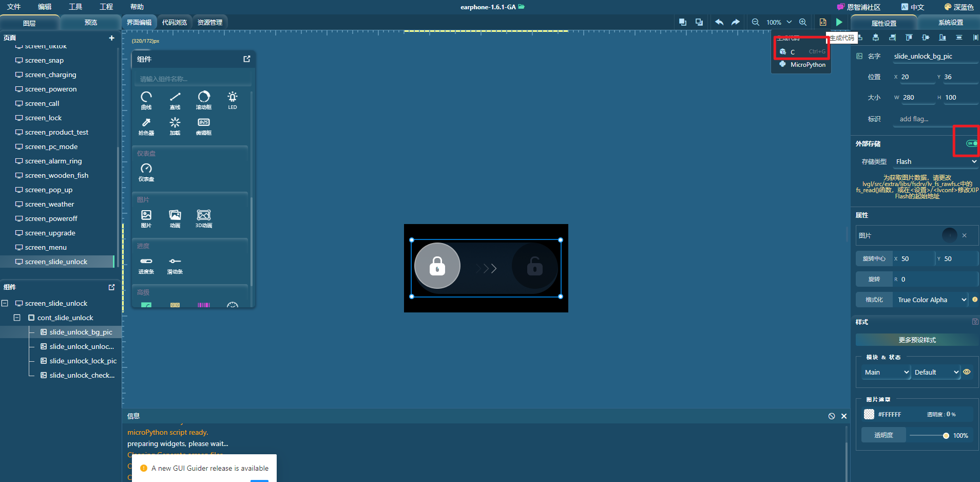This screenshot has width=980, height=482.
Task: Collapse the cont_slide_unlock tree node
Action: click(x=17, y=318)
